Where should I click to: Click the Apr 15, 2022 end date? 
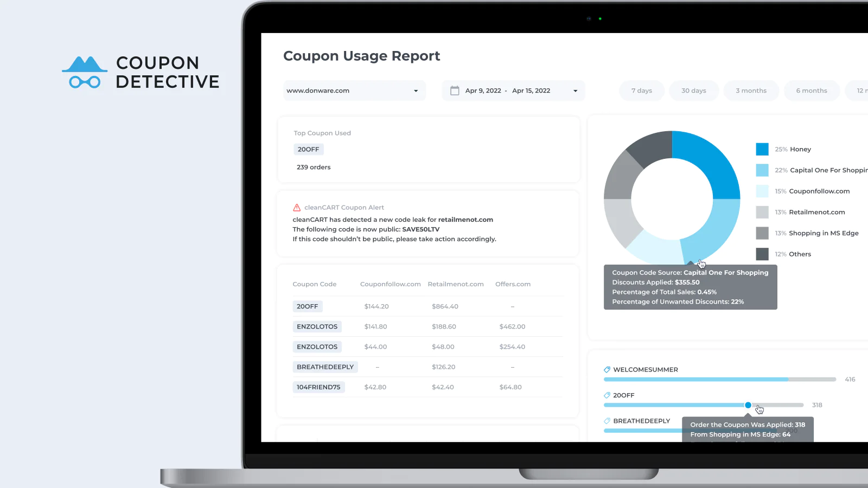click(x=531, y=91)
